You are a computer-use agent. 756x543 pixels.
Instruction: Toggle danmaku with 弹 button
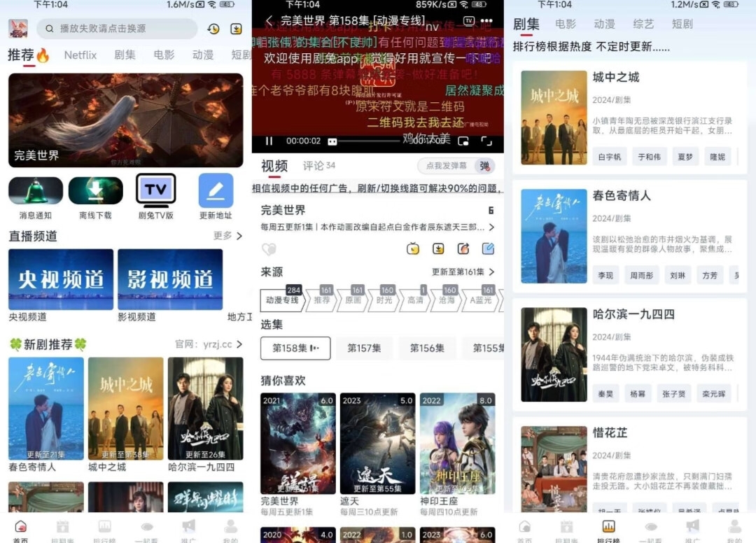[x=484, y=166]
